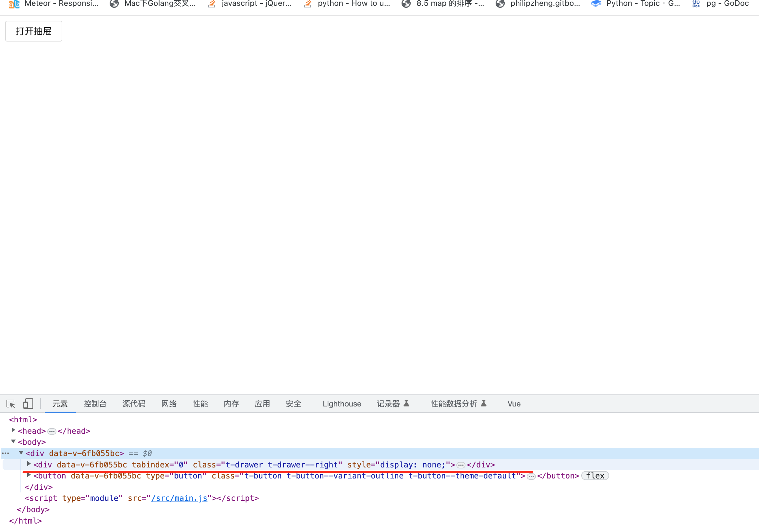Toggle the device toolbar icon

[28, 404]
